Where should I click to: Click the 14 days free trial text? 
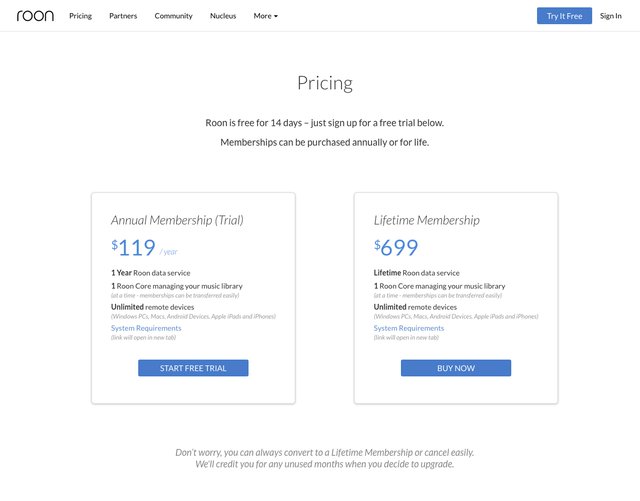tap(324, 123)
